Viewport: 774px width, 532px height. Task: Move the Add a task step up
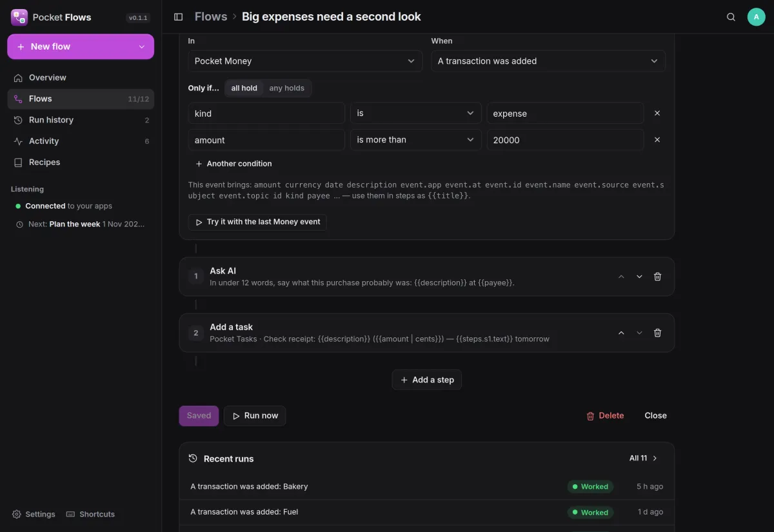[x=621, y=333]
